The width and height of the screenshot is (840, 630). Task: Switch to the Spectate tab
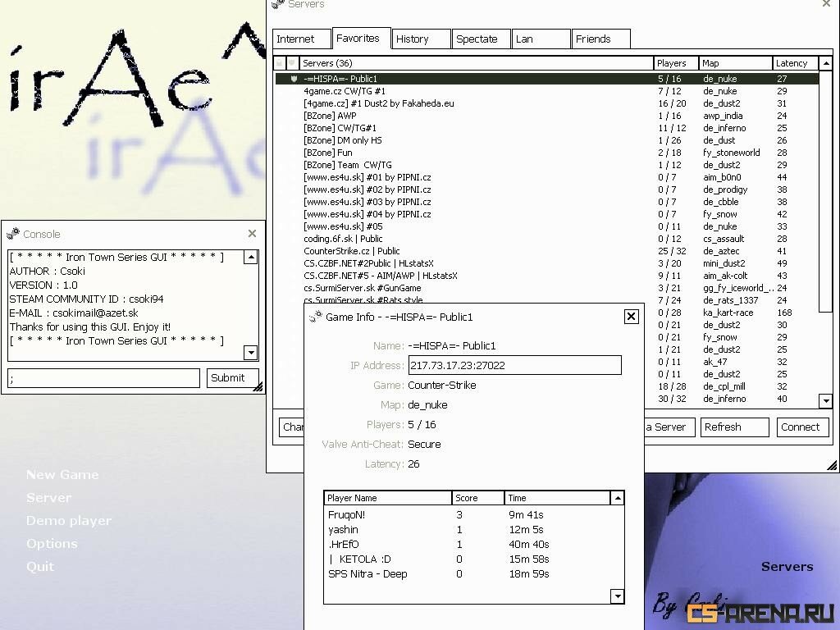[481, 39]
